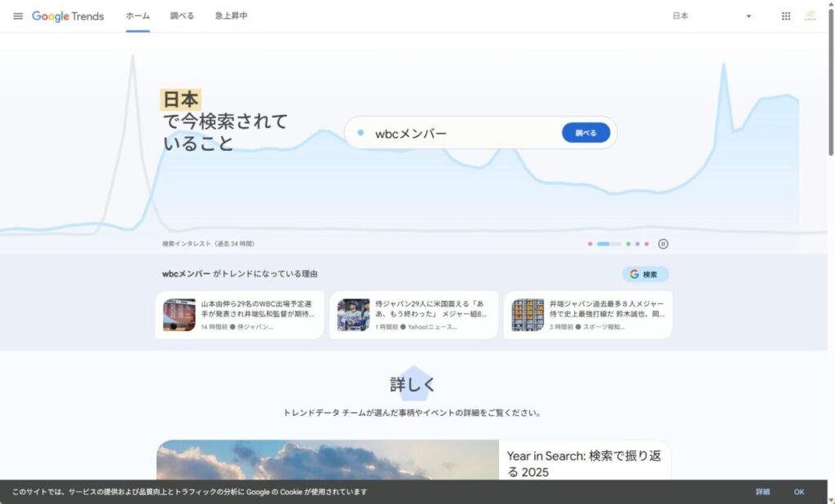Open the Year in Search 2025 link

[585, 464]
